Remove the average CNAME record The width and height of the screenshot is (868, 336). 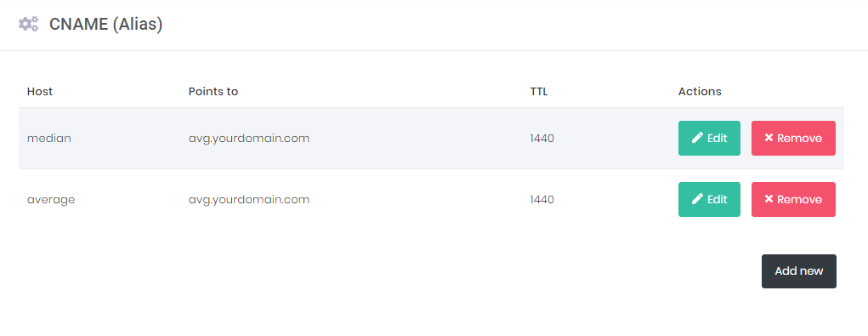(x=793, y=199)
